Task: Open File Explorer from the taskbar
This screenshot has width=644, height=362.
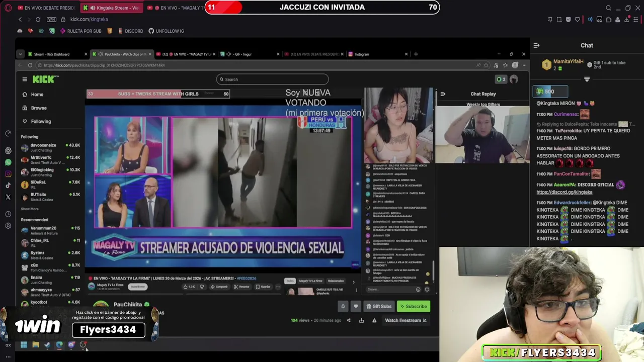Action: point(35,345)
